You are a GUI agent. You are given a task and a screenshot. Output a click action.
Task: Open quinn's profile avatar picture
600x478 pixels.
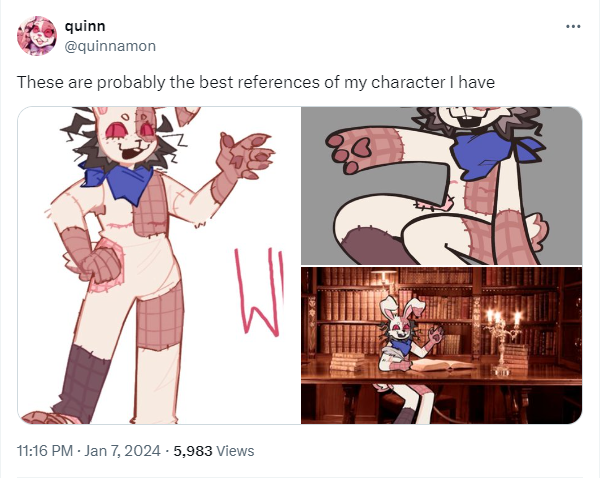[x=37, y=36]
